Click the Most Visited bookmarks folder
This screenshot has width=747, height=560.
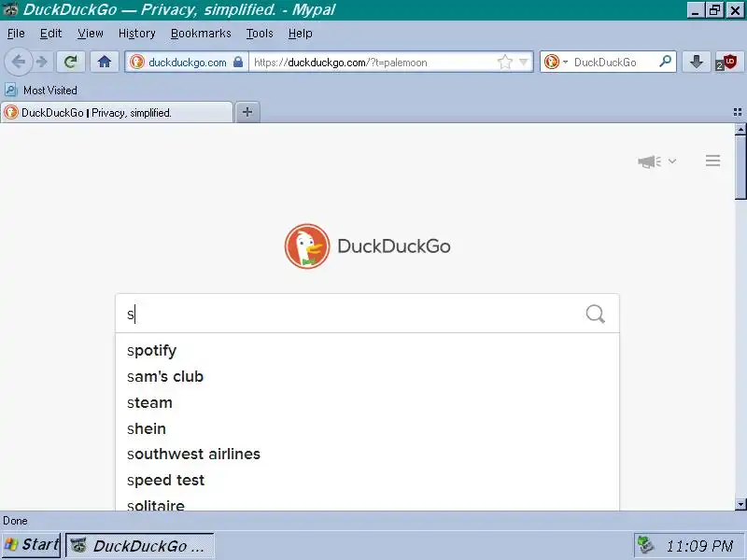41,90
